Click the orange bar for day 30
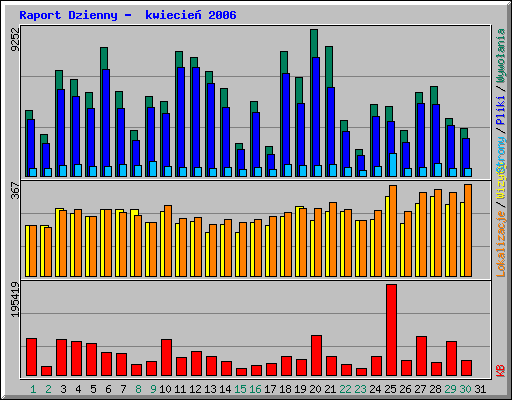 tap(468, 230)
